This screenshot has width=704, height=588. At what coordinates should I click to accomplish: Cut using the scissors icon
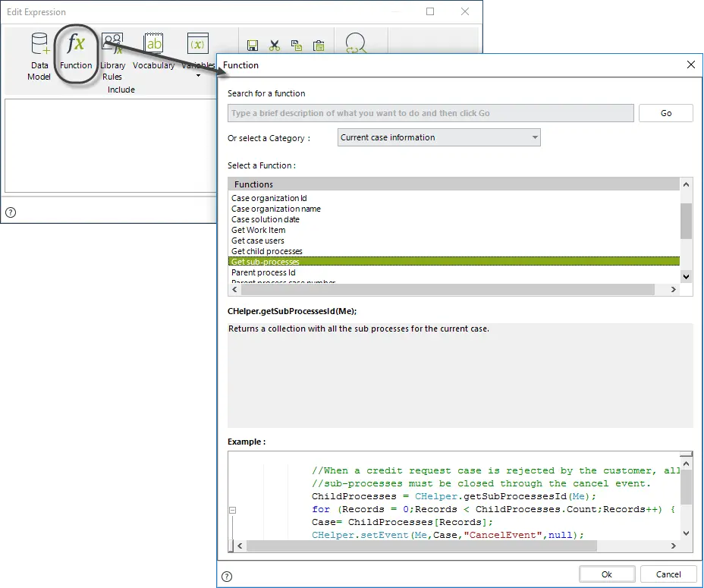275,46
